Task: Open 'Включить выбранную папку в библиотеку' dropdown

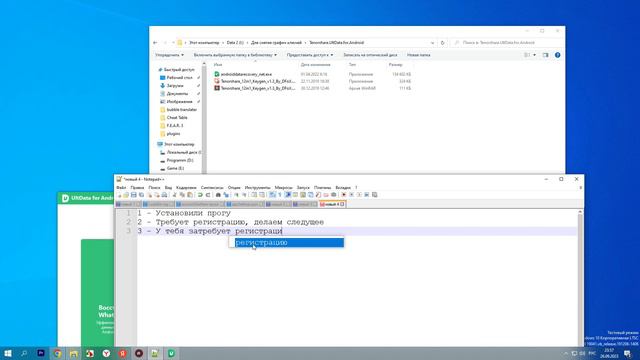Action: (235, 55)
